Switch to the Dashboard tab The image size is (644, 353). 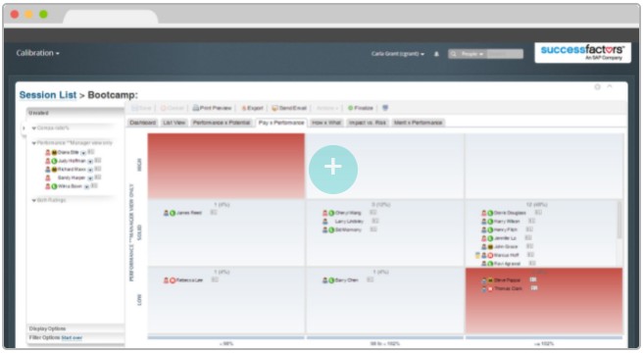pyautogui.click(x=142, y=123)
